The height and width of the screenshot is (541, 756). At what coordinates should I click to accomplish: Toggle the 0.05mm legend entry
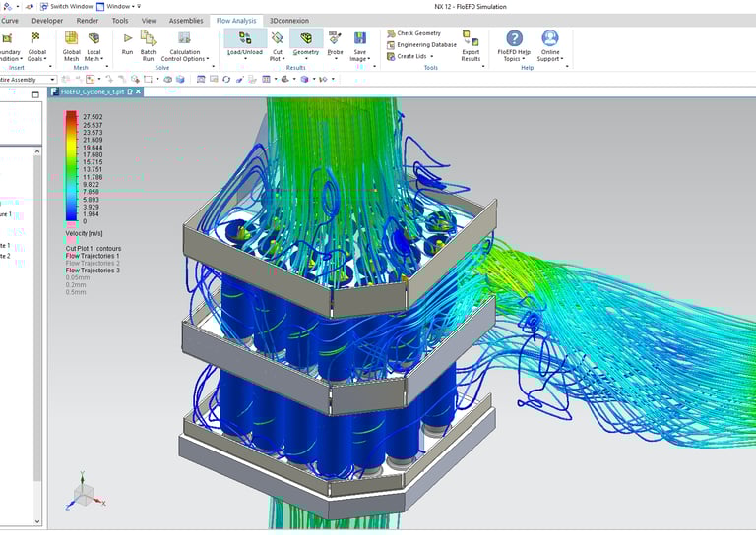point(78,277)
